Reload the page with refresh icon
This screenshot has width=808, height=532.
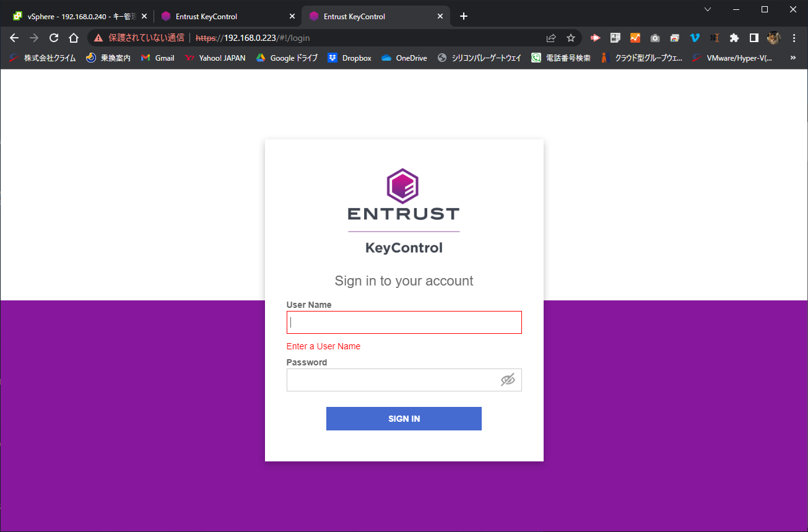pos(54,38)
